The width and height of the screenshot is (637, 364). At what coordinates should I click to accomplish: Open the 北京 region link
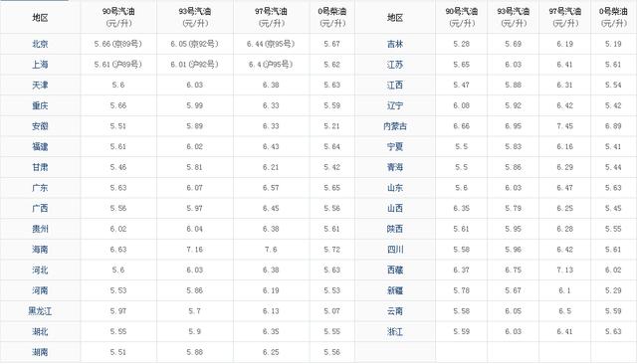[x=40, y=44]
